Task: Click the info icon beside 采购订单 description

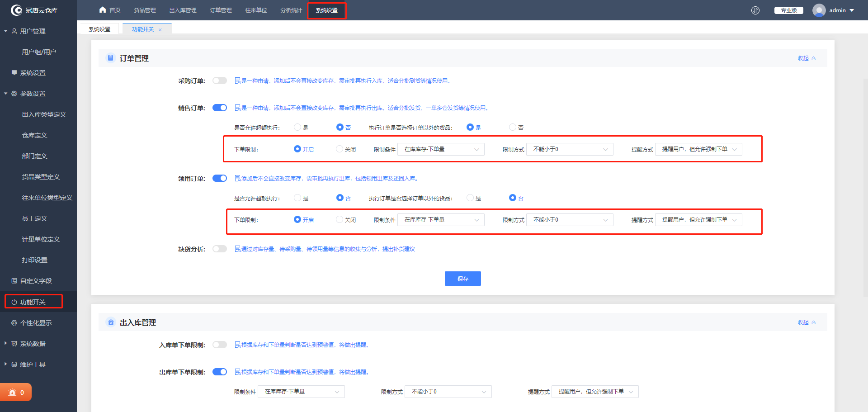Action: 237,81
